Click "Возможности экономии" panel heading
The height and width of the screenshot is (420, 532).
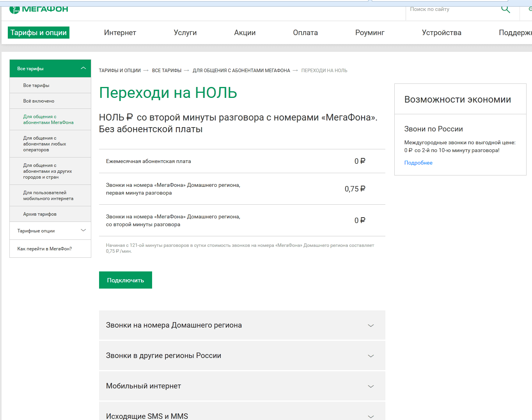[458, 99]
